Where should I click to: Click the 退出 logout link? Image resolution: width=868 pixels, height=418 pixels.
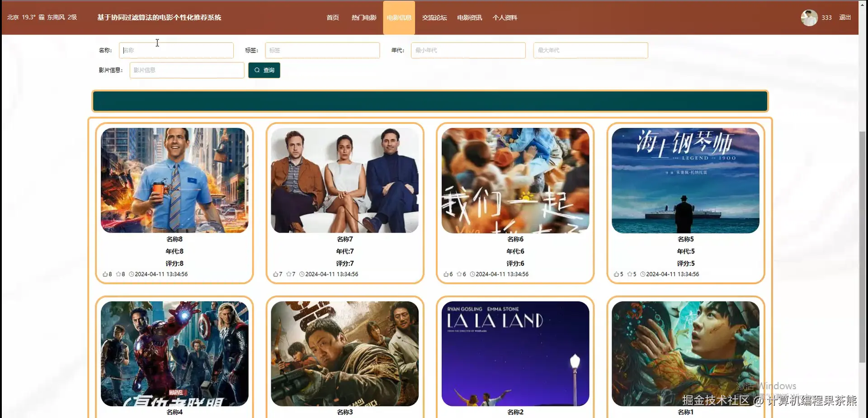[x=845, y=17]
